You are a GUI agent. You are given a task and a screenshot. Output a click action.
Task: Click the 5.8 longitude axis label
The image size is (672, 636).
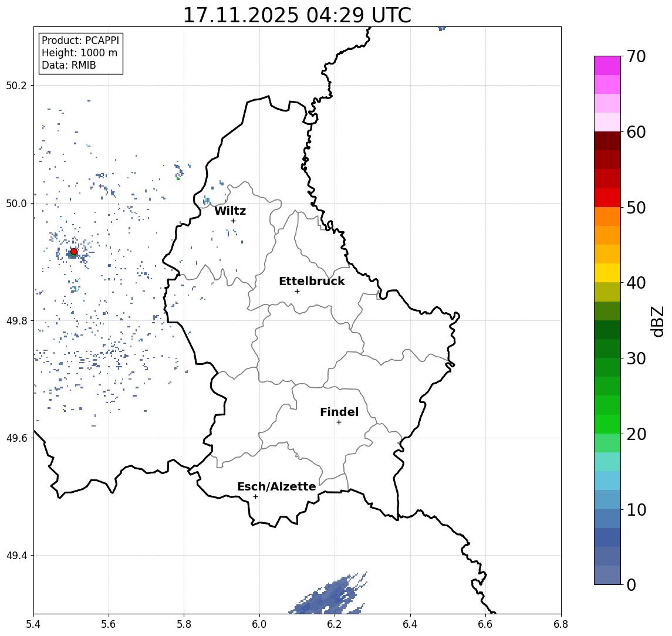[x=184, y=624]
